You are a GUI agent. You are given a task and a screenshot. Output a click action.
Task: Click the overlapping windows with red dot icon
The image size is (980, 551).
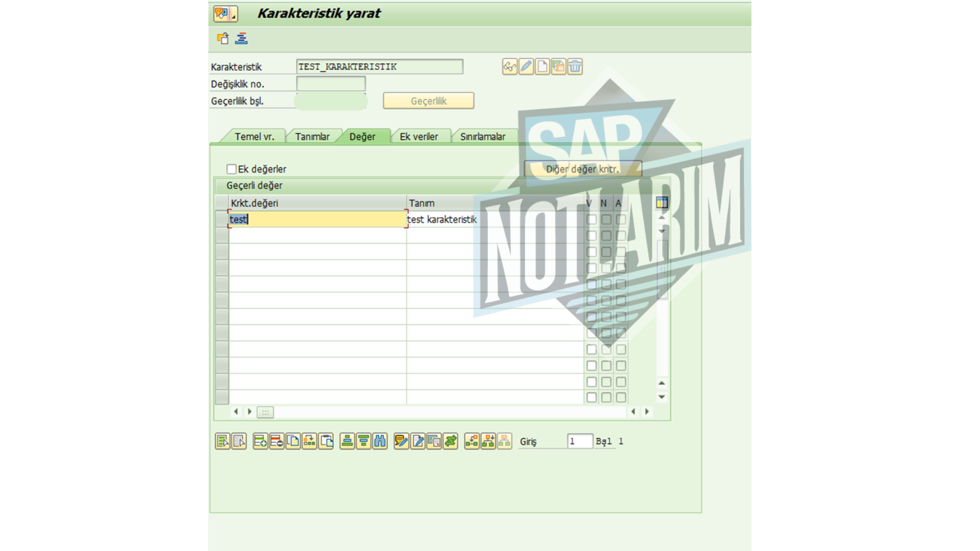coord(434,441)
